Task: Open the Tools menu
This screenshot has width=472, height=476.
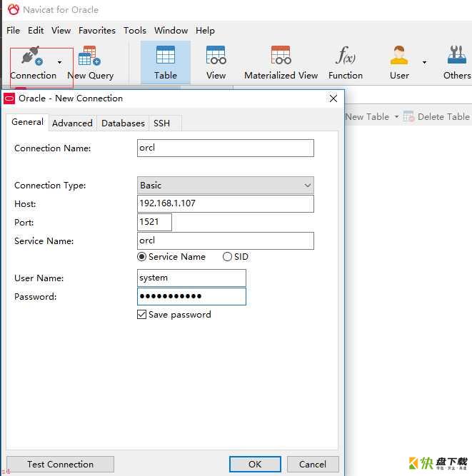Action: (134, 31)
